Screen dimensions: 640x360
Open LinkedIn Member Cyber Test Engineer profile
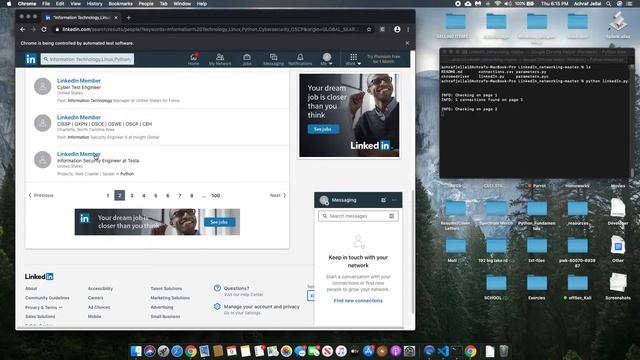[79, 81]
